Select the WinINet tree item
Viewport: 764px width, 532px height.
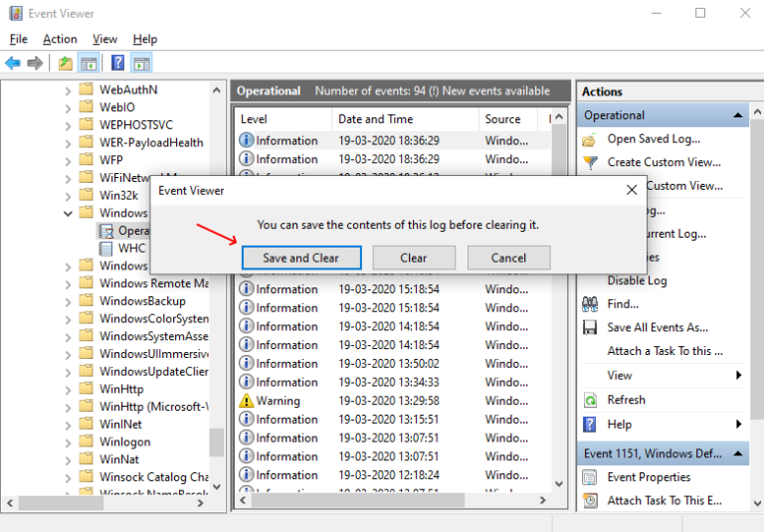[x=120, y=425]
